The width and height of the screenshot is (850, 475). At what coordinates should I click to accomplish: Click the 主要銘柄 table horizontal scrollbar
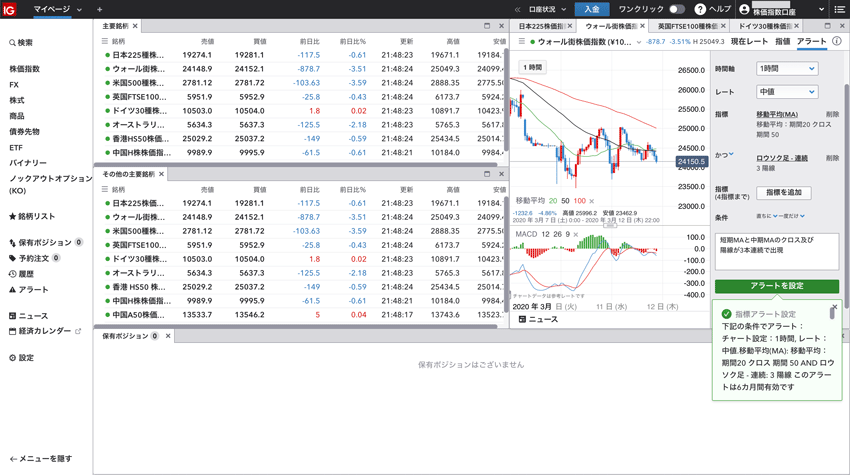click(295, 164)
